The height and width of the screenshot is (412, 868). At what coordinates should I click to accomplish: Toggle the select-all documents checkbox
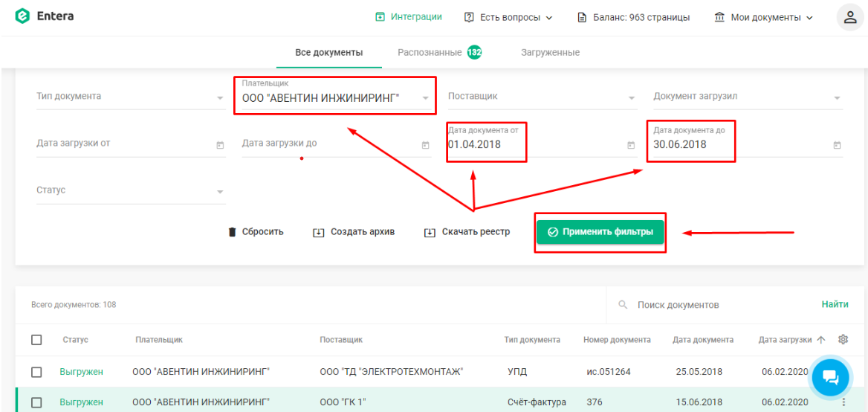pos(36,339)
